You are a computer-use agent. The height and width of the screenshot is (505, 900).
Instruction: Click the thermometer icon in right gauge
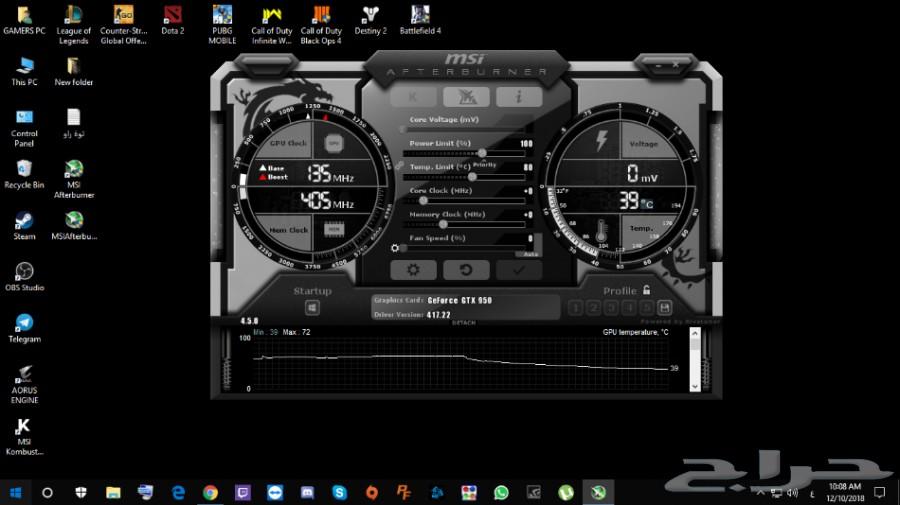[x=601, y=231]
